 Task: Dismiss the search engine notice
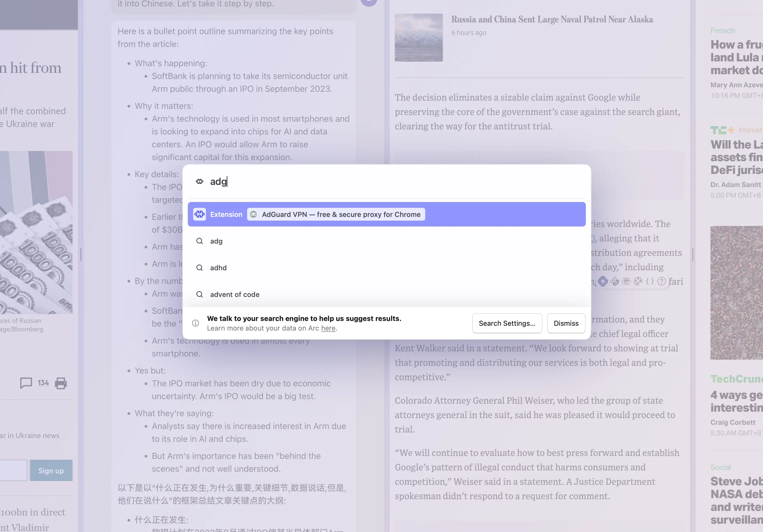tap(566, 323)
